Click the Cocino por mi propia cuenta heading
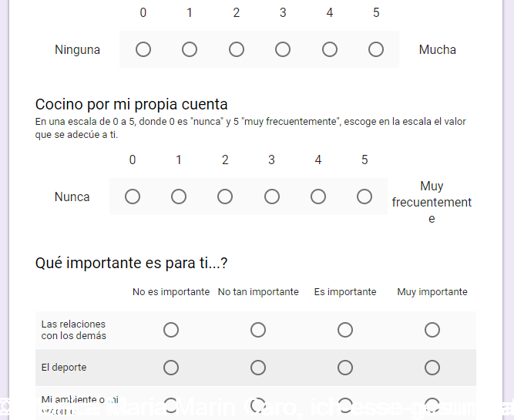The height and width of the screenshot is (420, 514). point(132,104)
